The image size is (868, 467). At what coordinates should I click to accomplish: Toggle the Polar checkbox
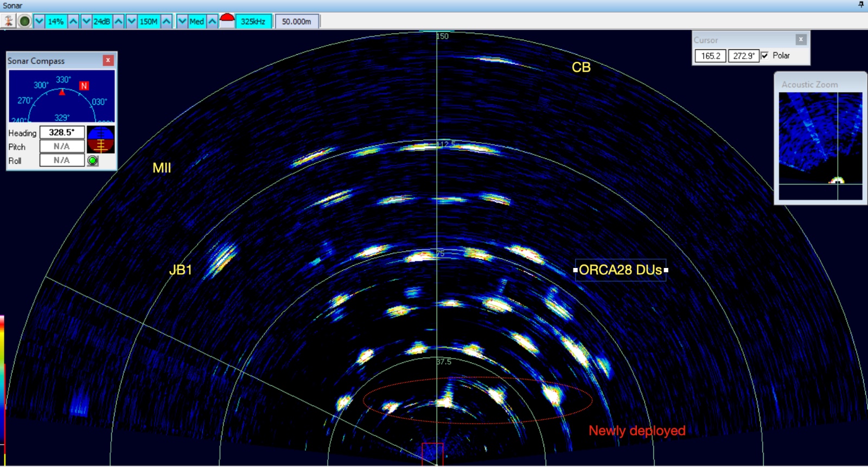[764, 55]
